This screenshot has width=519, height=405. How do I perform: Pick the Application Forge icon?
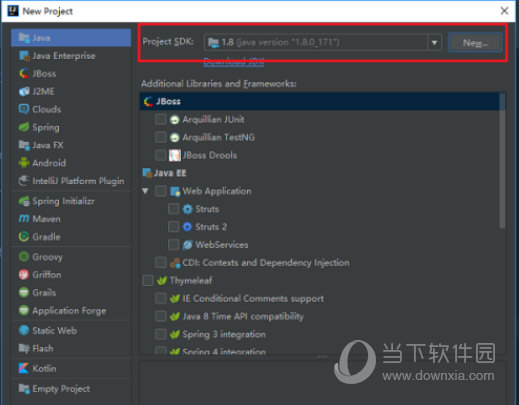tap(24, 310)
